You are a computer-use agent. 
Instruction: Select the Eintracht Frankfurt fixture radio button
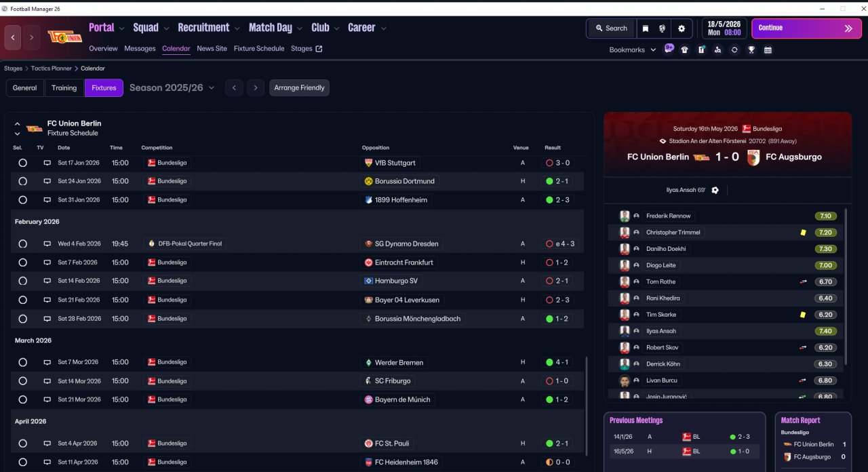[22, 262]
